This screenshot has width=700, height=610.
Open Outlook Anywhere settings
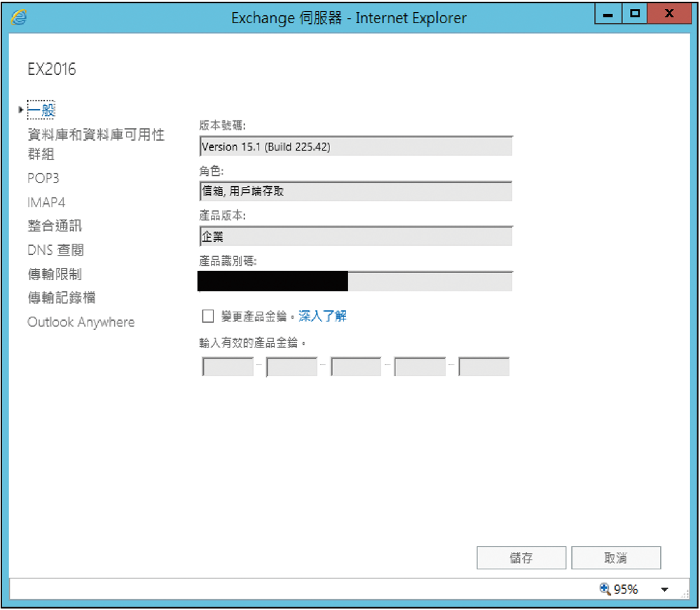click(x=81, y=322)
